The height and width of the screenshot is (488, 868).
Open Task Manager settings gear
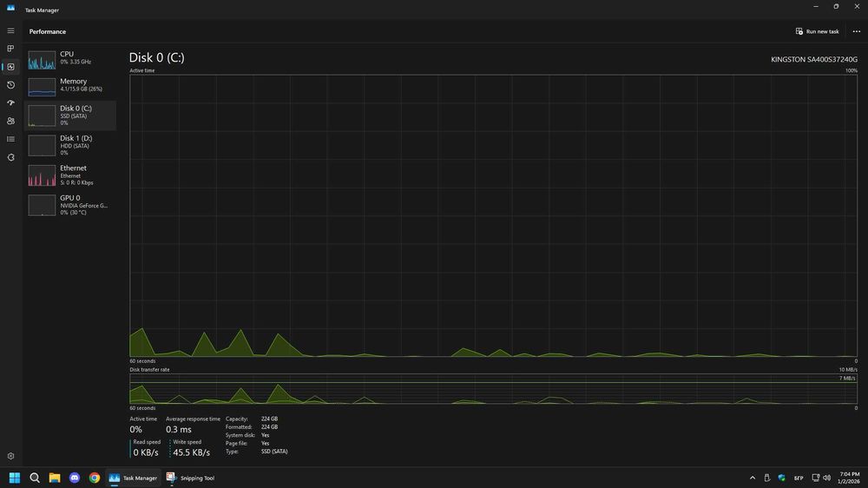[10, 456]
